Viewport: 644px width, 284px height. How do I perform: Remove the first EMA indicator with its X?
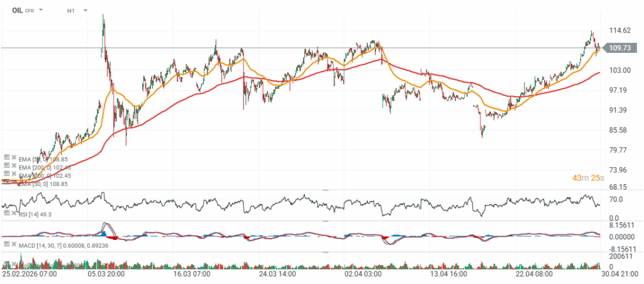[x=14, y=157]
